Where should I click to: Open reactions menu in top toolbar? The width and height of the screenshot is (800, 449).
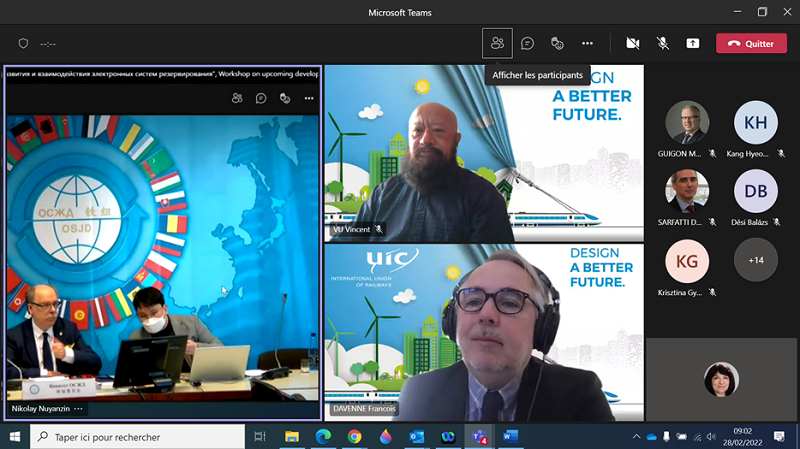(x=557, y=43)
